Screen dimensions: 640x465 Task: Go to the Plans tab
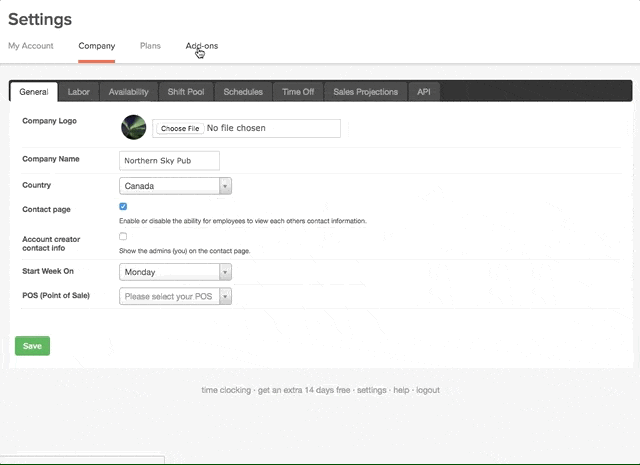(x=150, y=46)
